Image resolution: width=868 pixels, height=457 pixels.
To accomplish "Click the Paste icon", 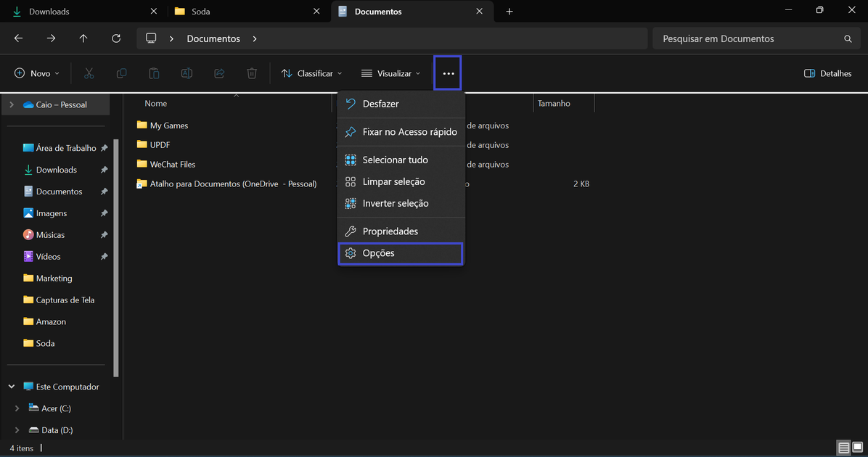I will (153, 73).
